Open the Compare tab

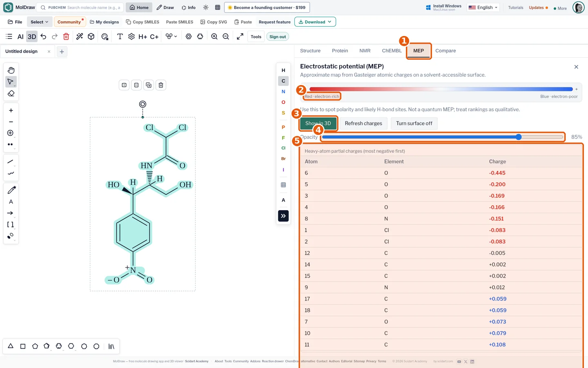tap(445, 51)
